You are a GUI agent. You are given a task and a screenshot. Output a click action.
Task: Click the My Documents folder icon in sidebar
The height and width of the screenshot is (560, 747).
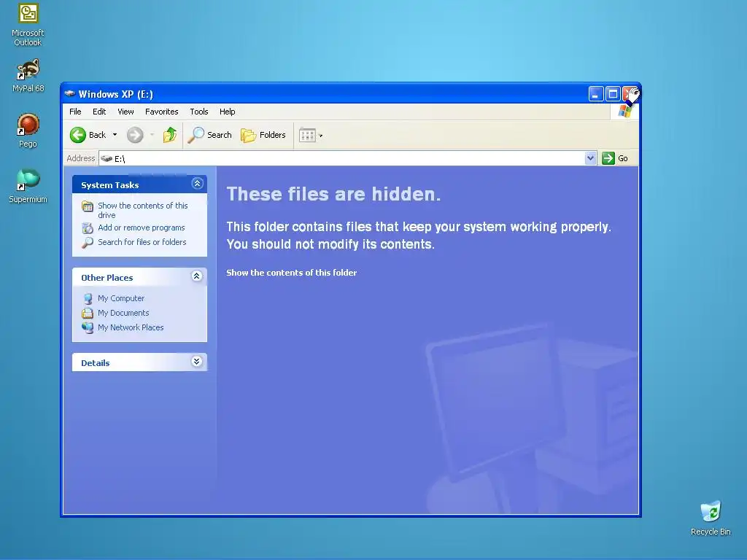click(88, 313)
